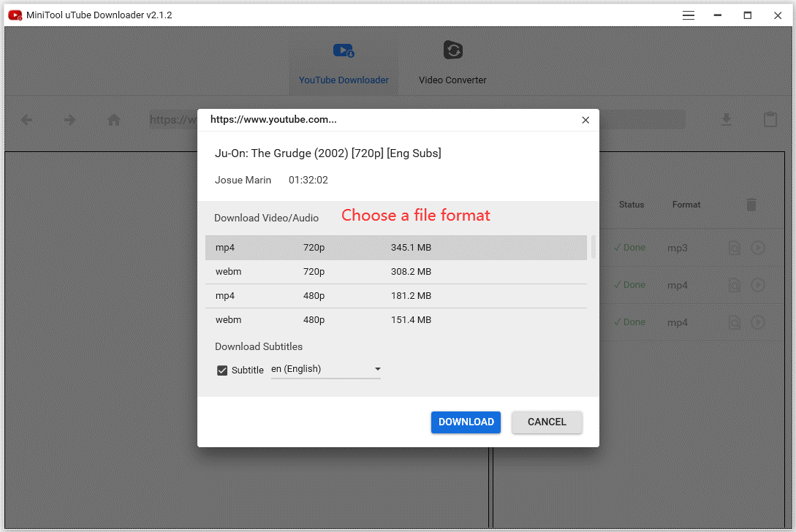Select the webm 720p format row
This screenshot has height=532, width=796.
pos(397,271)
